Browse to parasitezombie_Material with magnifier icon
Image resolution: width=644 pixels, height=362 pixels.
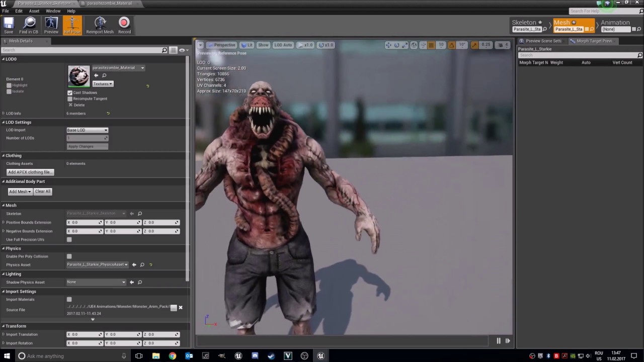pyautogui.click(x=104, y=75)
